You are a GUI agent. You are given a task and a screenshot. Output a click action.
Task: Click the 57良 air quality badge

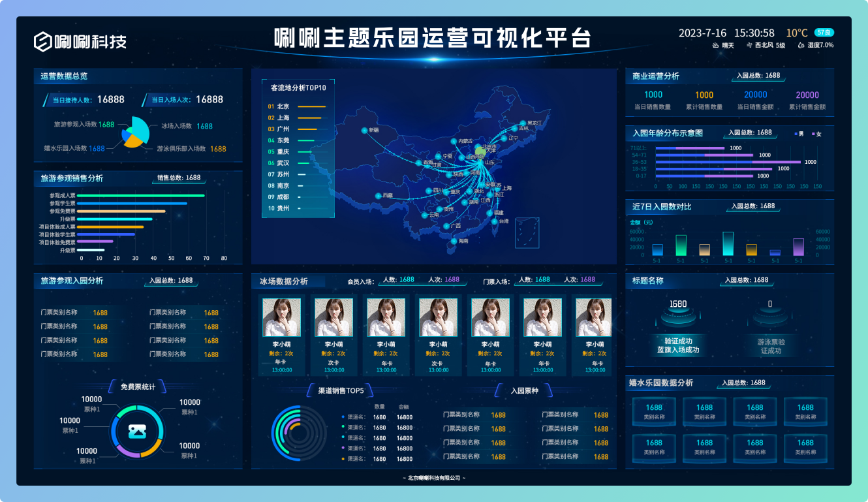(x=824, y=33)
